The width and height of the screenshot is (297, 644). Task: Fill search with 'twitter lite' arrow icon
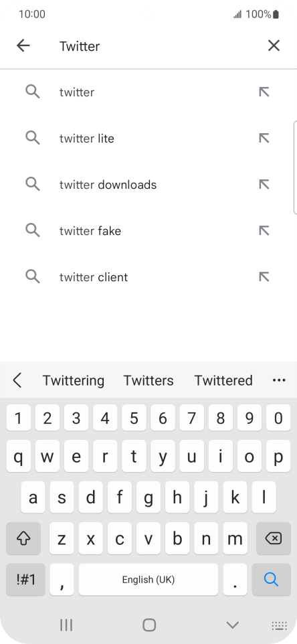[264, 139]
